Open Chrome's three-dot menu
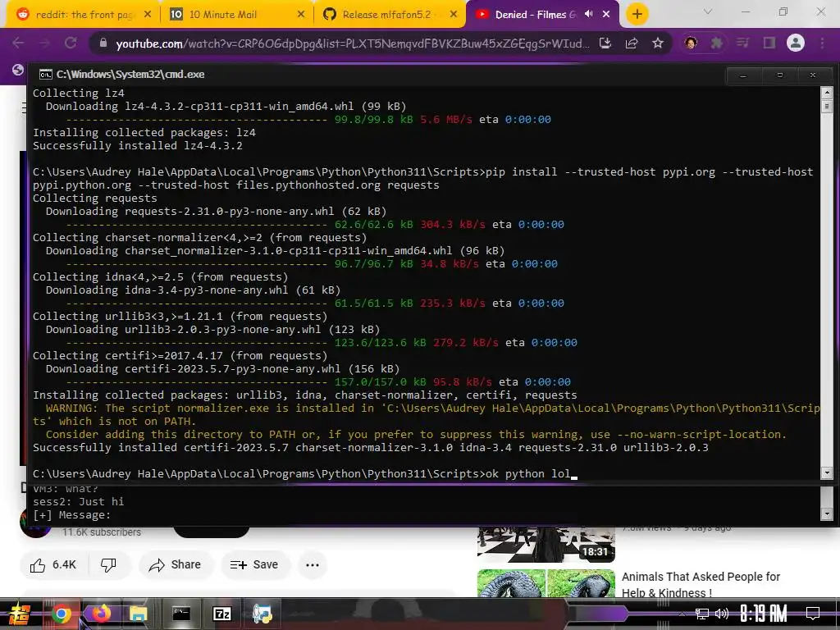 point(822,43)
